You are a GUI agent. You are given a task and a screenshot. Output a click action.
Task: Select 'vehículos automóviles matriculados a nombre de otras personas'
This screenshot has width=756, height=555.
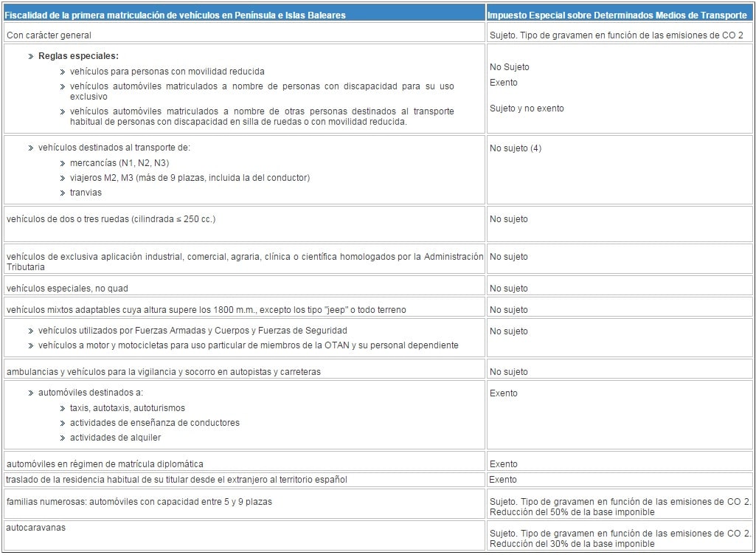point(262,117)
